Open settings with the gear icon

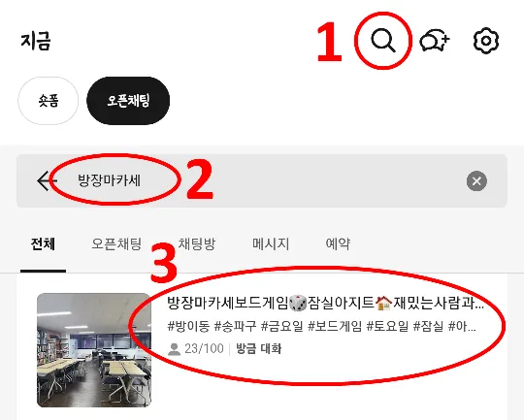[486, 41]
